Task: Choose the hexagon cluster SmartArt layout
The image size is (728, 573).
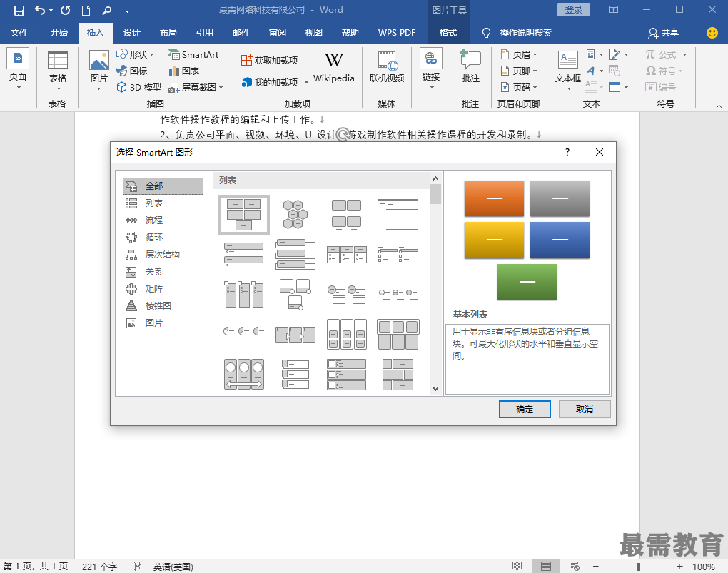Action: [x=295, y=214]
